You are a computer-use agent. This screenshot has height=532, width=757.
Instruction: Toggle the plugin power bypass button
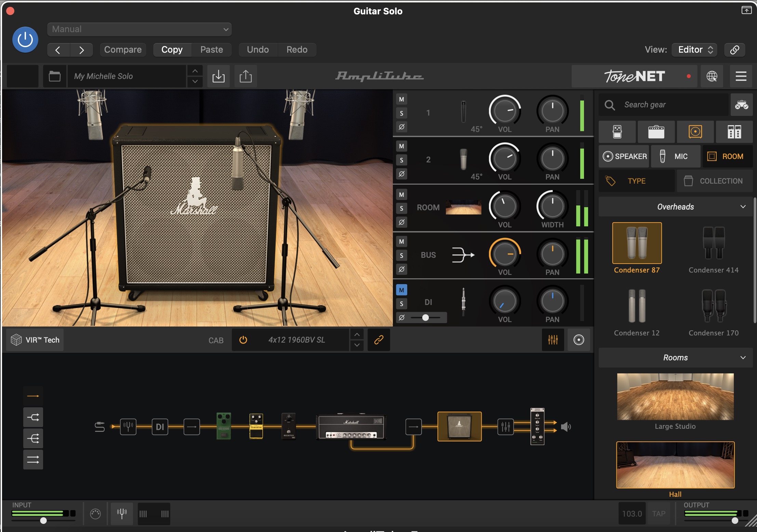25,40
